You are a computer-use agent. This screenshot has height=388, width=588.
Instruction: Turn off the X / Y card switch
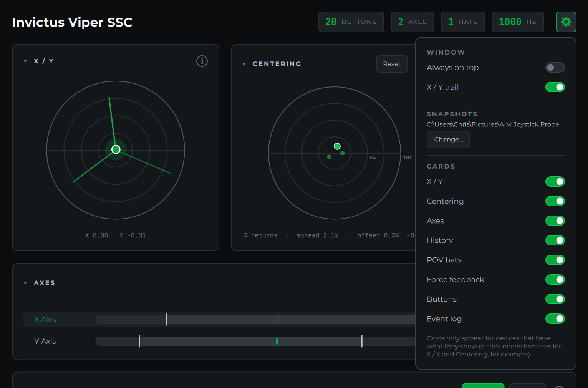tap(555, 182)
